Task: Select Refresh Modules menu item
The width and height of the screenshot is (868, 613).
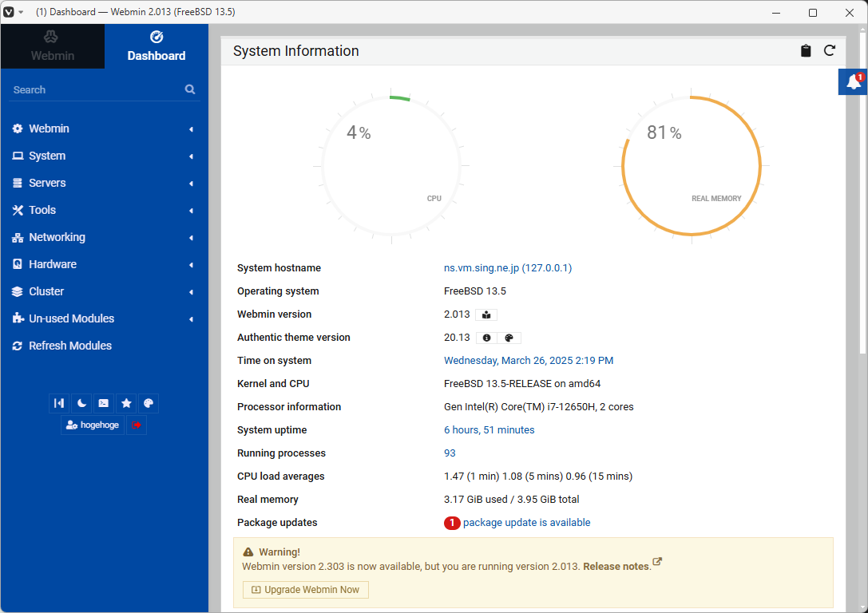Action: pyautogui.click(x=104, y=346)
